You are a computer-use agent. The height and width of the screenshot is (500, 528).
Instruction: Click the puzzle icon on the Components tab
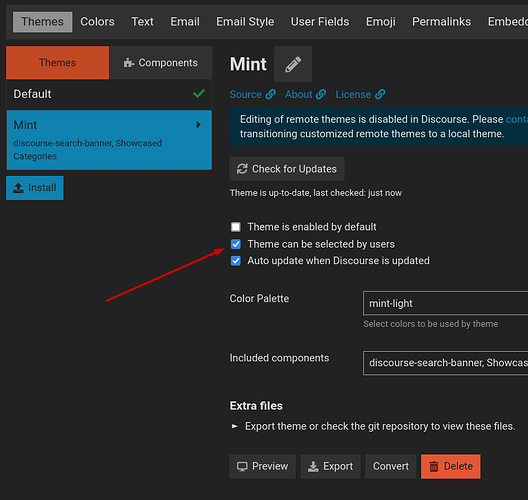tap(129, 63)
